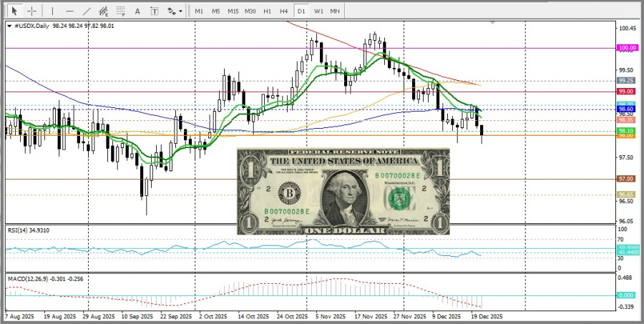This screenshot has width=644, height=324.
Task: Add a text object with A tool
Action: coord(139,11)
